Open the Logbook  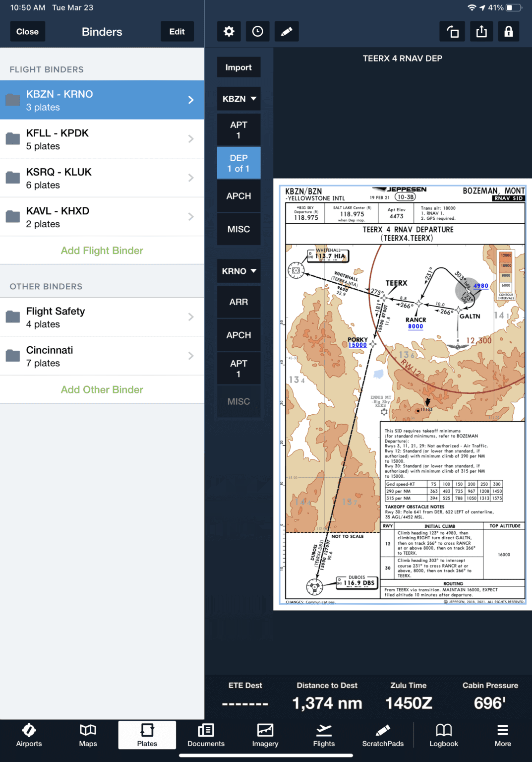click(x=444, y=736)
